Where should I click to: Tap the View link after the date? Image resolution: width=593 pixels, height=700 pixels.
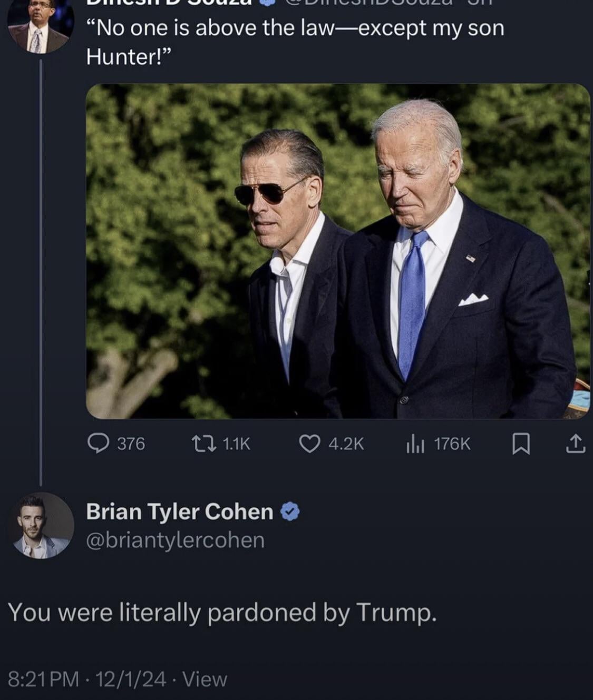pyautogui.click(x=205, y=679)
